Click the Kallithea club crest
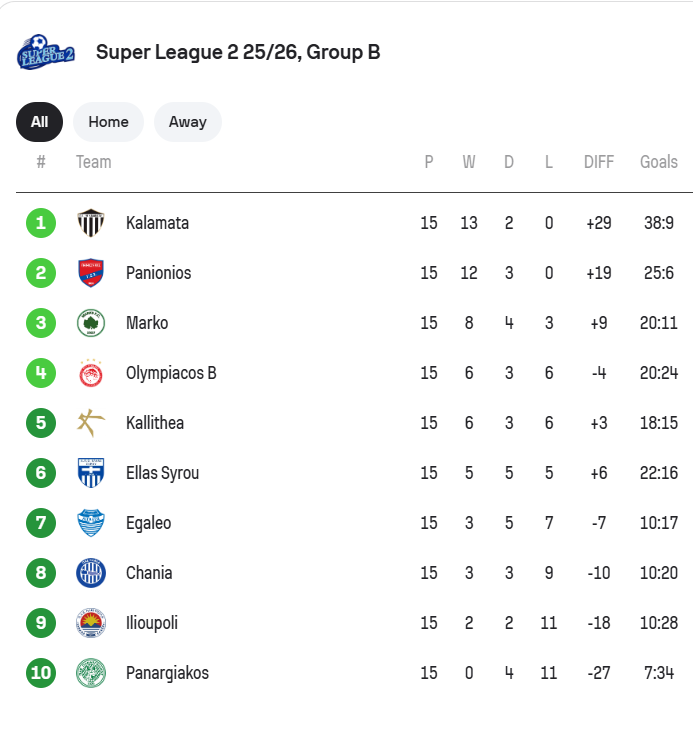Viewport: 693px width, 733px height. pyautogui.click(x=91, y=423)
